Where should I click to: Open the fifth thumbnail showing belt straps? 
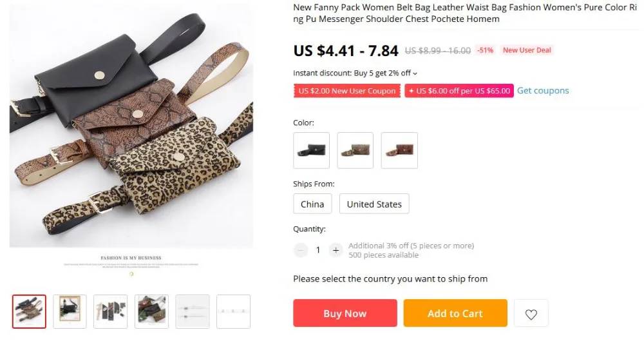click(193, 311)
